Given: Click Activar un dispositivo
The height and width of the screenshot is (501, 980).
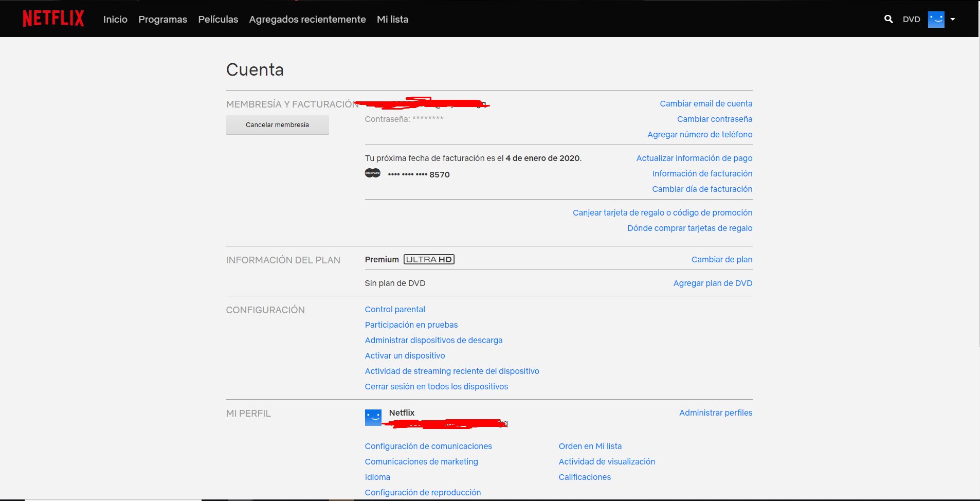Looking at the screenshot, I should 405,355.
